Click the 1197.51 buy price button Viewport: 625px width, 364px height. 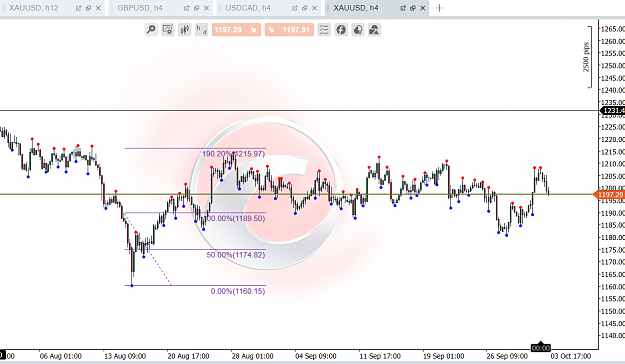pyautogui.click(x=289, y=30)
